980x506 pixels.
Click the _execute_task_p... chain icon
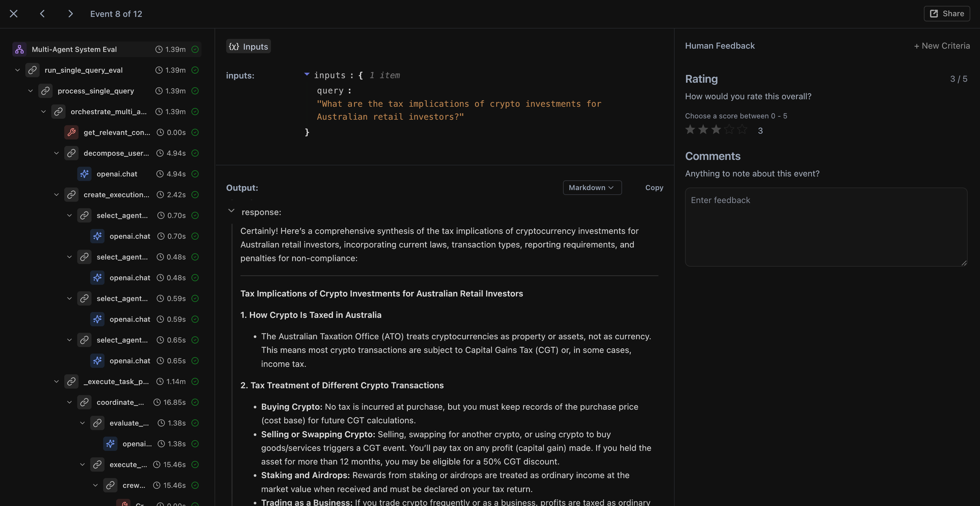pyautogui.click(x=71, y=381)
